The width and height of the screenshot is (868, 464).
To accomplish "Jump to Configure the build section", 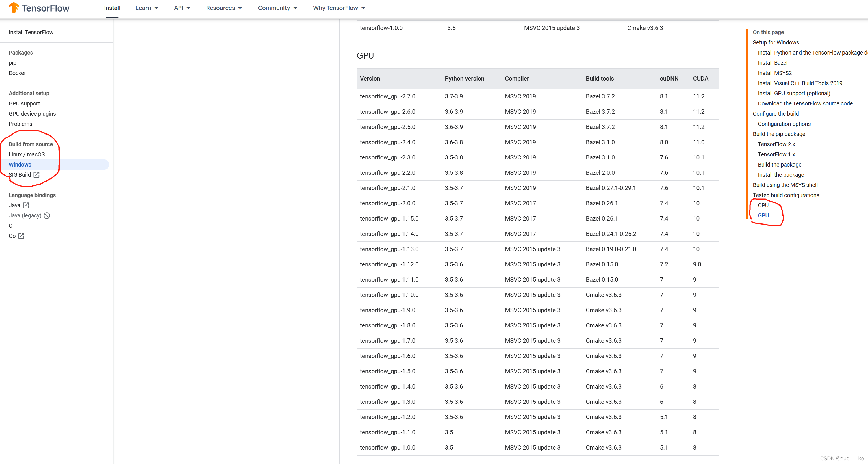I will 775,114.
